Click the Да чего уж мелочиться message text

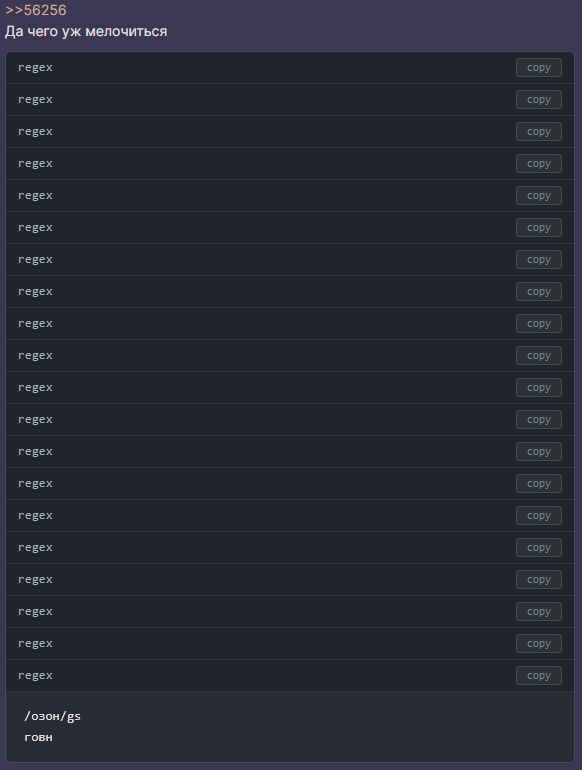pos(86,31)
